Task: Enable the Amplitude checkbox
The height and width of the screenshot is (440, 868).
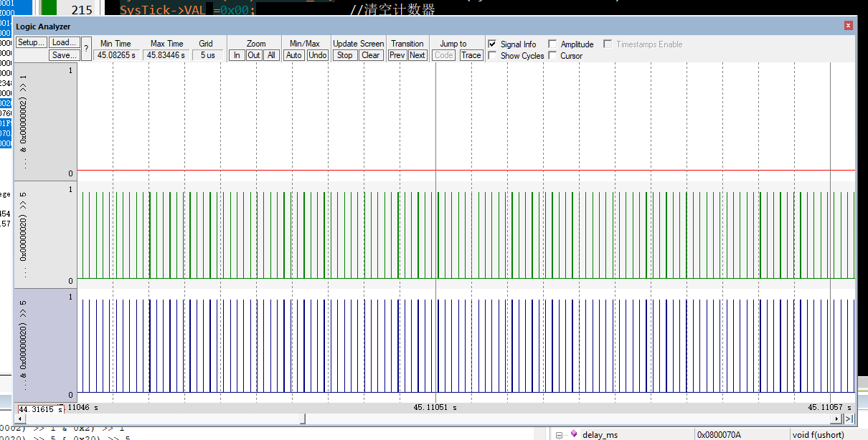Action: pyautogui.click(x=552, y=44)
